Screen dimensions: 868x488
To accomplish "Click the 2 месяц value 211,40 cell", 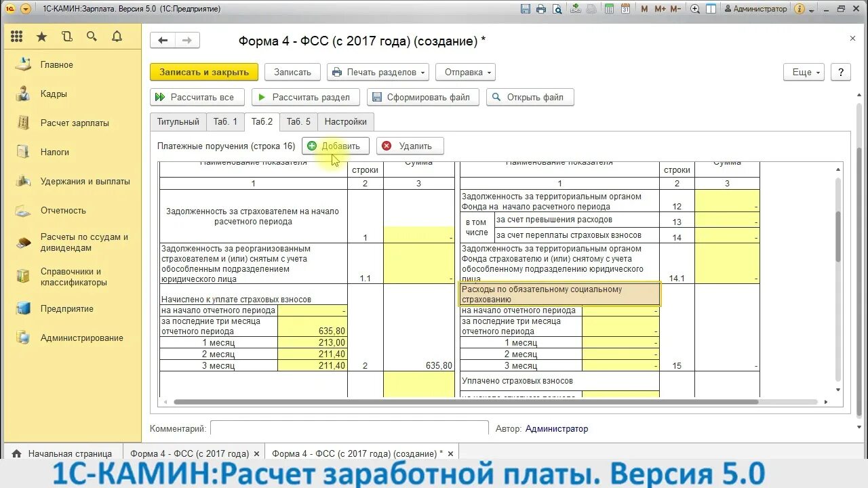I will pyautogui.click(x=313, y=354).
